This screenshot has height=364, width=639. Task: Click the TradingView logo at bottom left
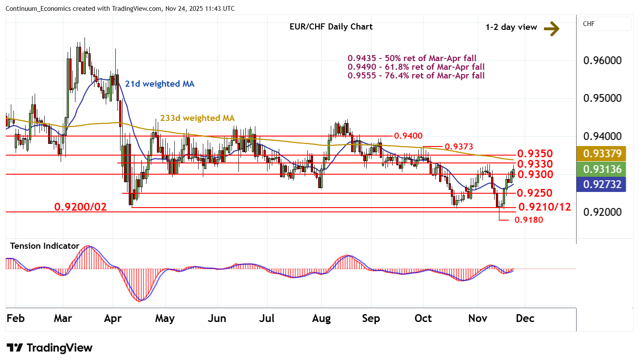coord(49,348)
